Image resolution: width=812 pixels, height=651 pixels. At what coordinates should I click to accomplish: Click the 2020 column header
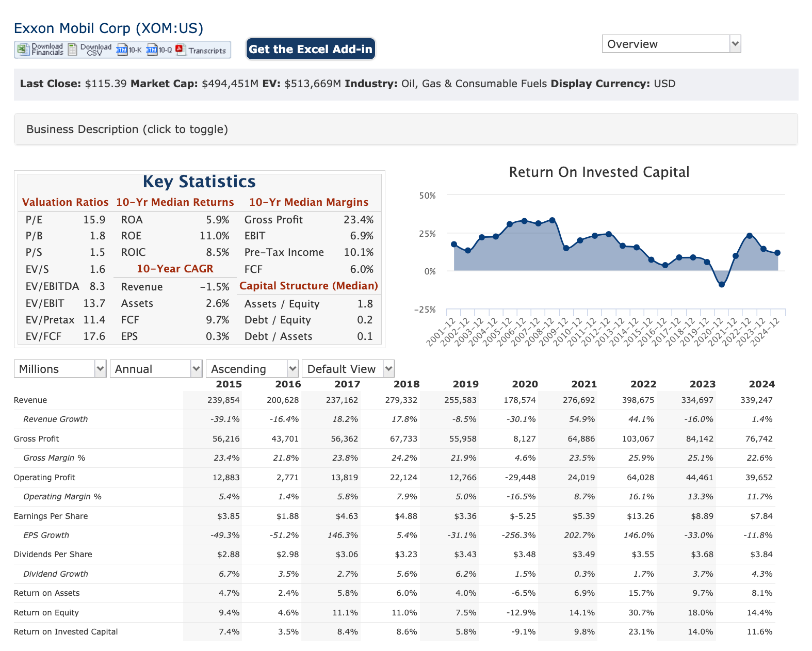click(525, 384)
